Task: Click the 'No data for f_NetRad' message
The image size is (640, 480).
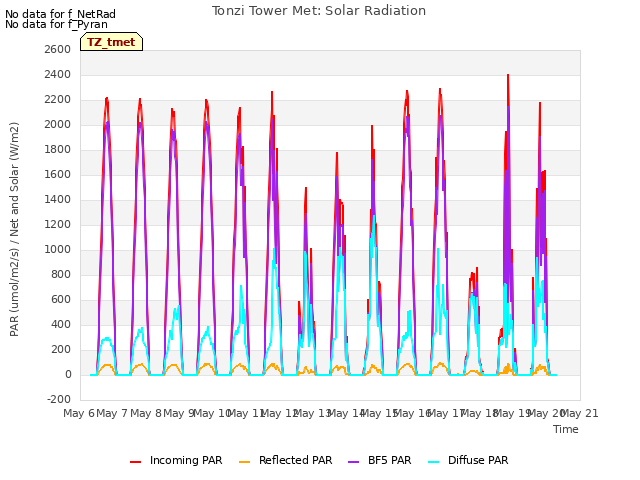Action: [60, 14]
